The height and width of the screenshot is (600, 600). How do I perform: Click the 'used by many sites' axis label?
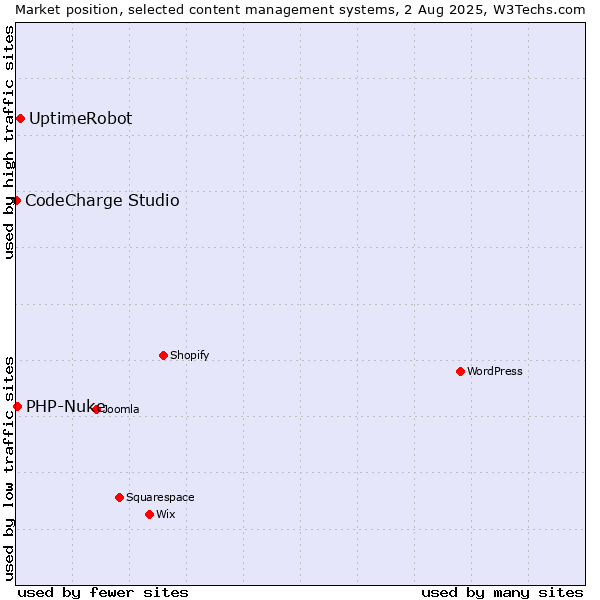click(x=502, y=593)
